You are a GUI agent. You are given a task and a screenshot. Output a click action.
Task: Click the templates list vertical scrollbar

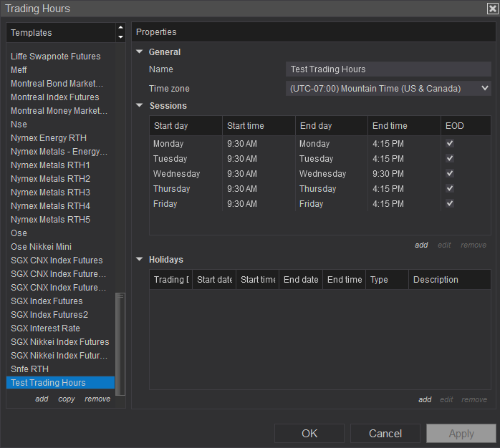coord(120,344)
